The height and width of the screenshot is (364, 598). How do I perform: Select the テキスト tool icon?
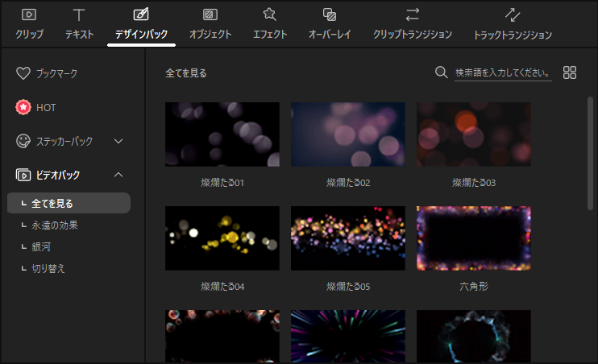click(x=79, y=14)
